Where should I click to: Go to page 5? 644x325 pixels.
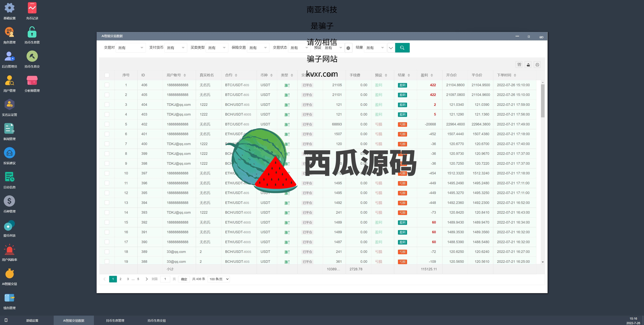[x=138, y=279]
